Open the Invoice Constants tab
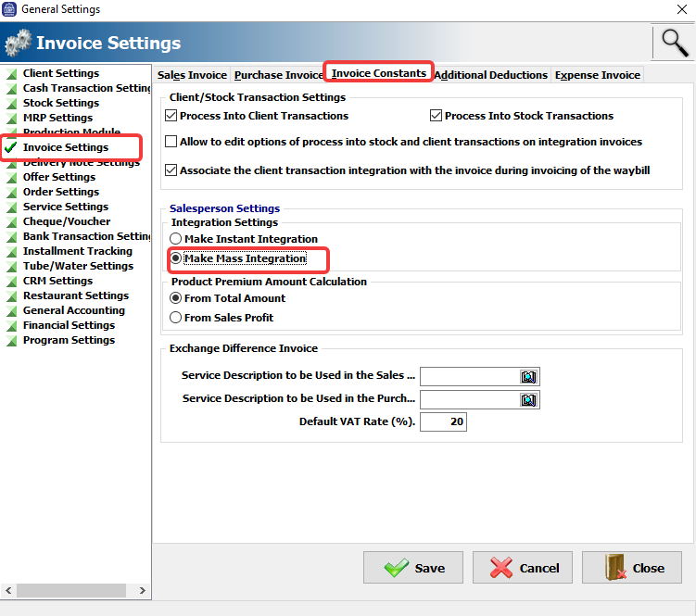Image resolution: width=696 pixels, height=616 pixels. pyautogui.click(x=379, y=73)
